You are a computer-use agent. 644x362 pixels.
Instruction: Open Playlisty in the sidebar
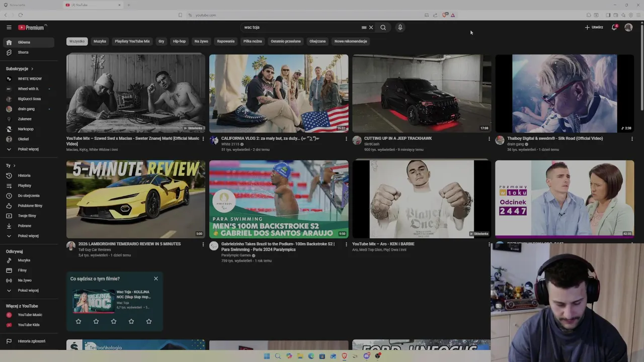click(28, 186)
